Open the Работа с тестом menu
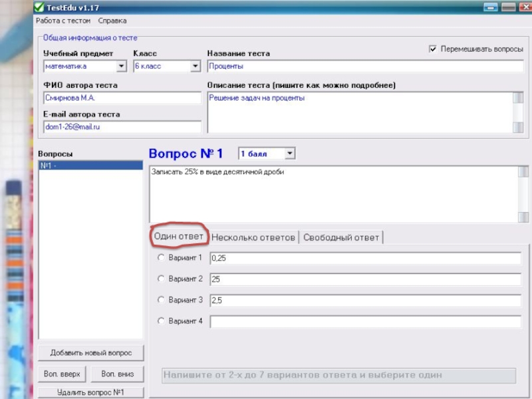The width and height of the screenshot is (532, 399). (x=63, y=21)
